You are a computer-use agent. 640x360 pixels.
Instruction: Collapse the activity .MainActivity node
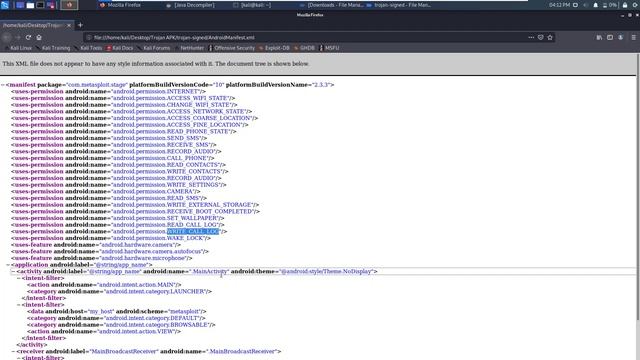click(x=13, y=271)
